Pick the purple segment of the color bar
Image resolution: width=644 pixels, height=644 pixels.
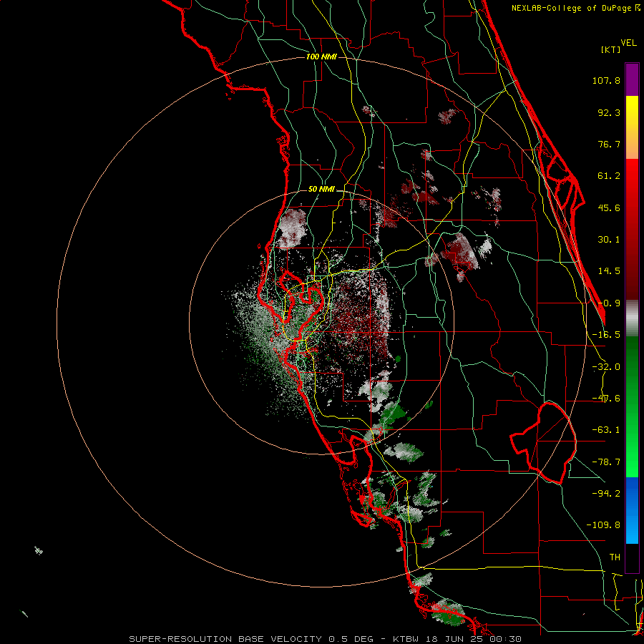tap(632, 80)
